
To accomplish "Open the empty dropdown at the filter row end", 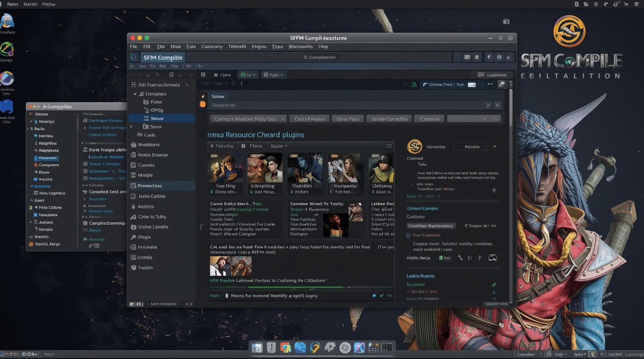I will click(474, 119).
